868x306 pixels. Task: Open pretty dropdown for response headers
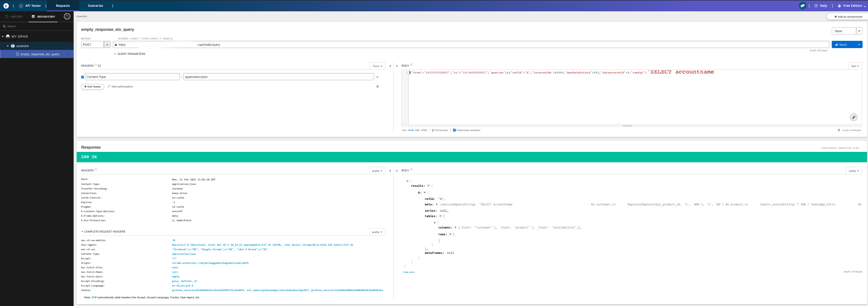click(x=377, y=171)
